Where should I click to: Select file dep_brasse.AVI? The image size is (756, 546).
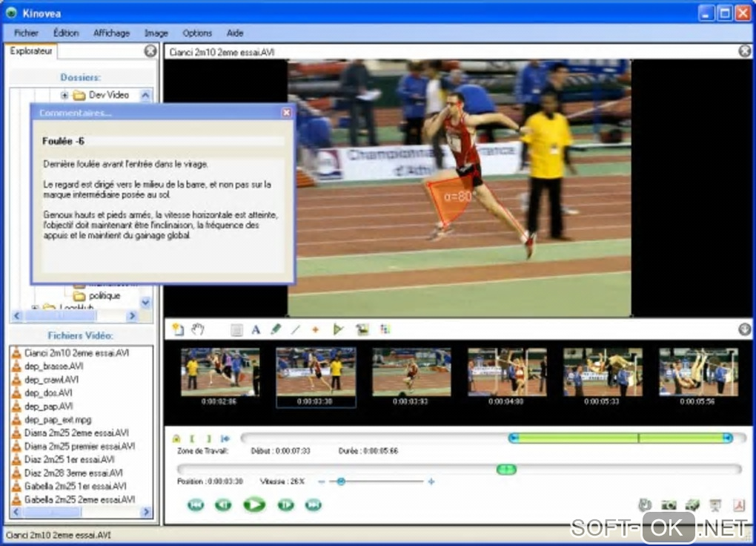[53, 366]
